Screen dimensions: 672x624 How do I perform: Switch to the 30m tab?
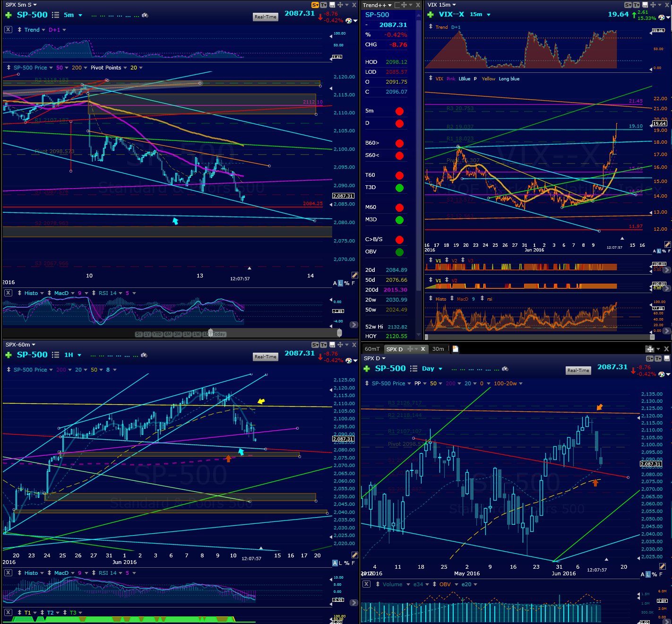tap(438, 349)
